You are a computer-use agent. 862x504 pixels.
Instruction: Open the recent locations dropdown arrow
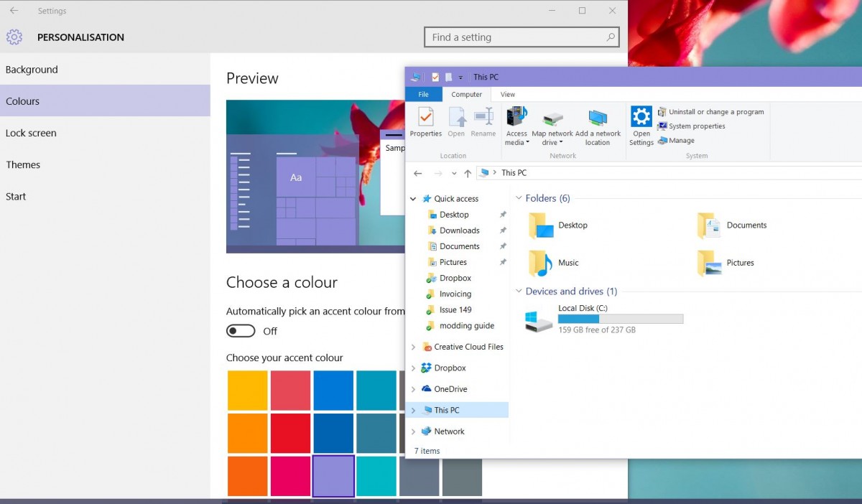[454, 173]
